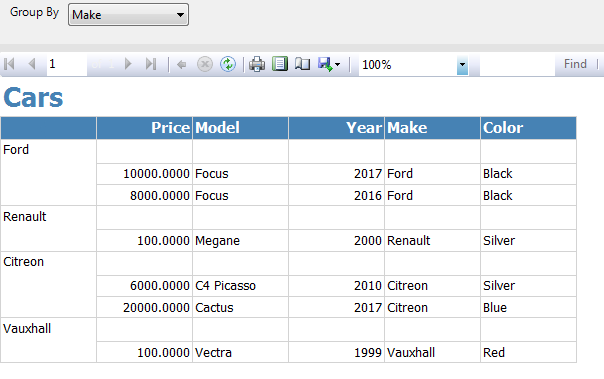Click the Blue color cell

tap(528, 308)
